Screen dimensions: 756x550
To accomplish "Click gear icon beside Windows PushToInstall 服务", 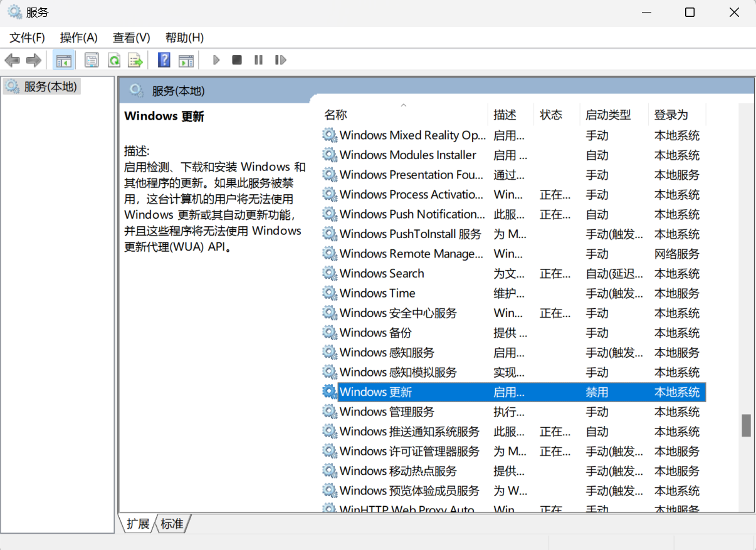I will (x=330, y=234).
